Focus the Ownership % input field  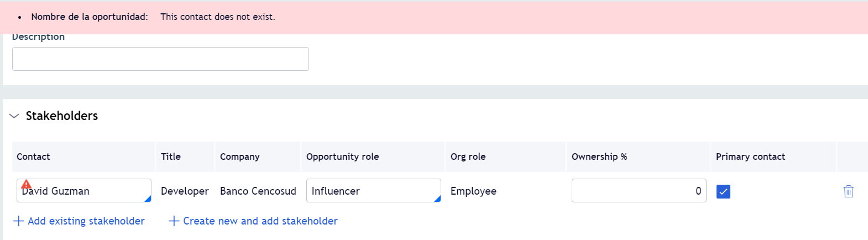pyautogui.click(x=639, y=191)
